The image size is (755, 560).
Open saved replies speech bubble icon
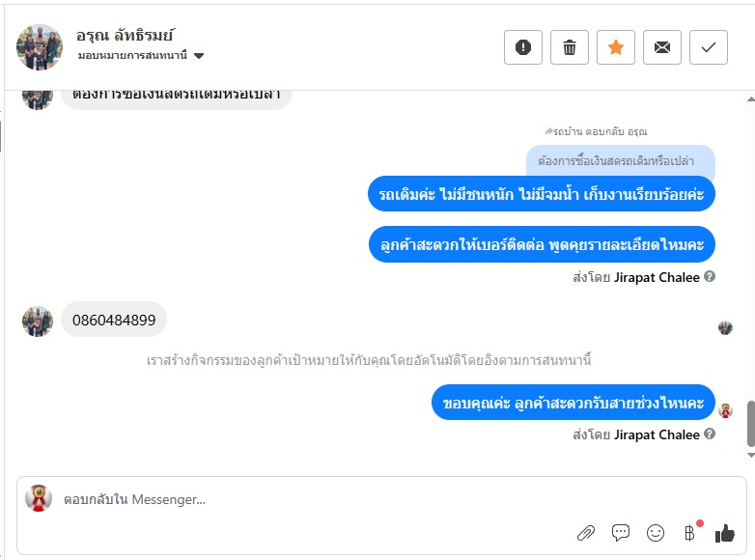point(621,533)
